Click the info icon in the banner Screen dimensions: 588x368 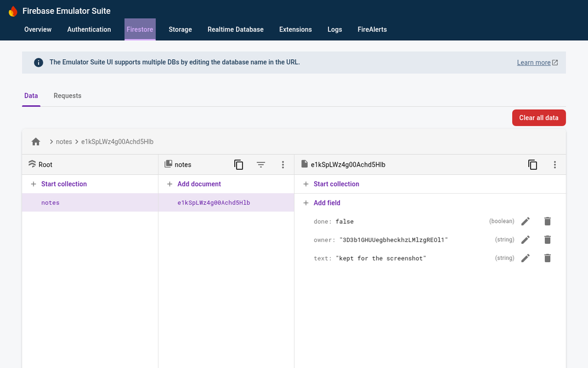tap(38, 62)
